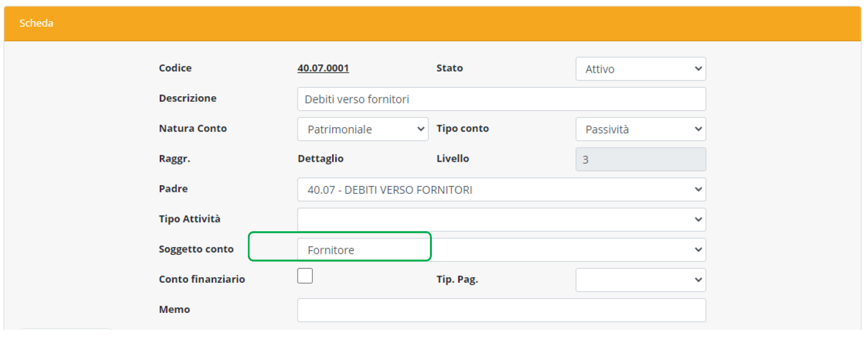Click the Padre label
Screen dimensions: 868x339
click(173, 189)
